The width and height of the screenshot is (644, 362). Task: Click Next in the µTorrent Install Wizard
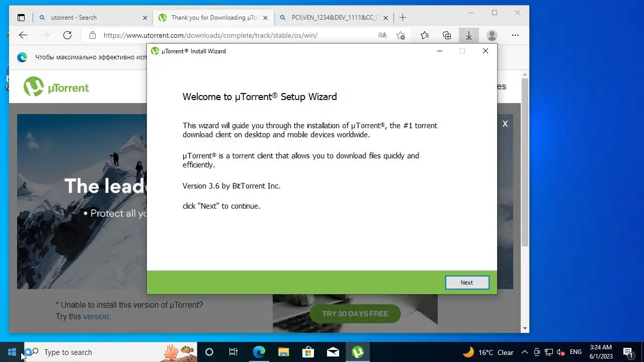point(467,283)
